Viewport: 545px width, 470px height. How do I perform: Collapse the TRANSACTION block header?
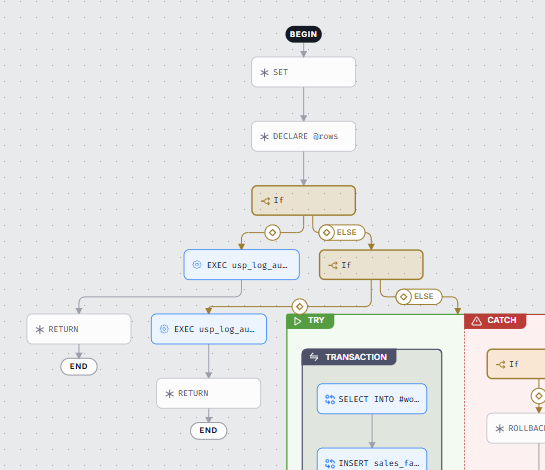click(349, 357)
